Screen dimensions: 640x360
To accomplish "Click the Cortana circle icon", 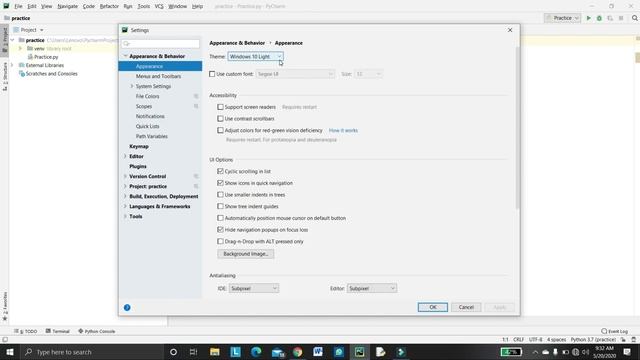I will coord(173,352).
